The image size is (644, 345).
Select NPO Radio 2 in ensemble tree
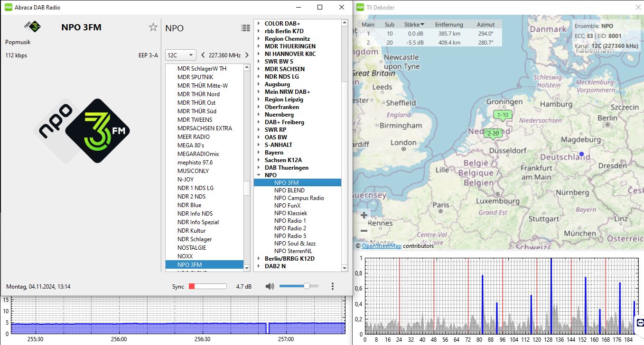[x=290, y=228]
